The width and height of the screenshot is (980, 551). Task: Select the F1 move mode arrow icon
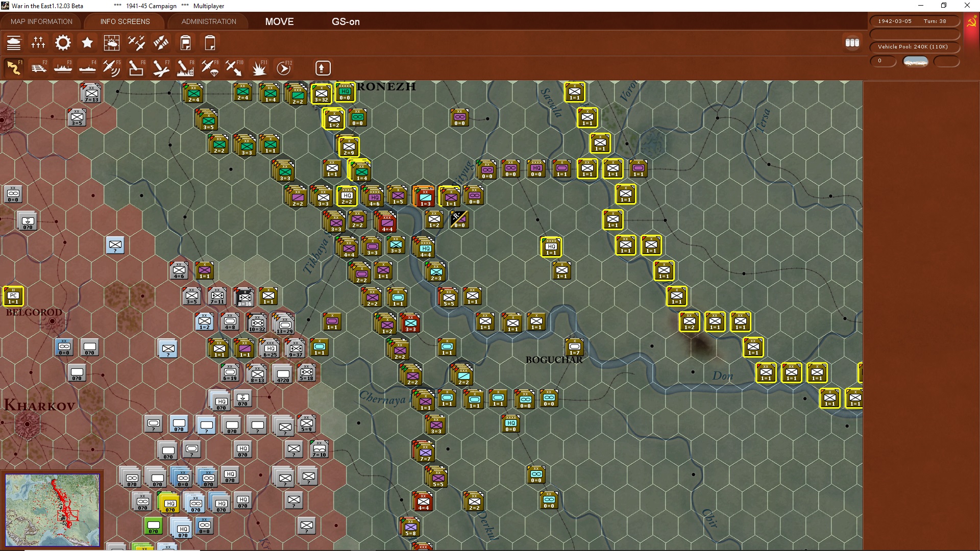[x=14, y=68]
